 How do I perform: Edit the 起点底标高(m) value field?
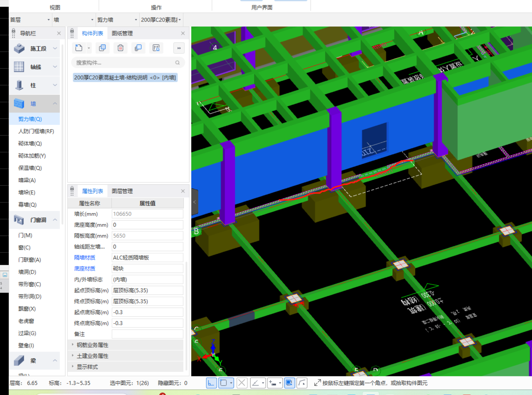click(148, 312)
